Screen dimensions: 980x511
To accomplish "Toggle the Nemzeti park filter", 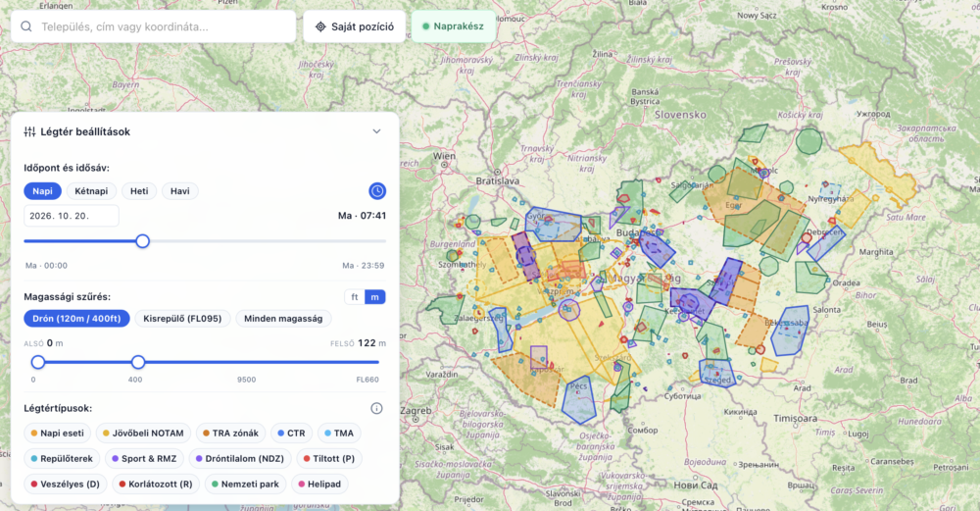I will point(245,485).
